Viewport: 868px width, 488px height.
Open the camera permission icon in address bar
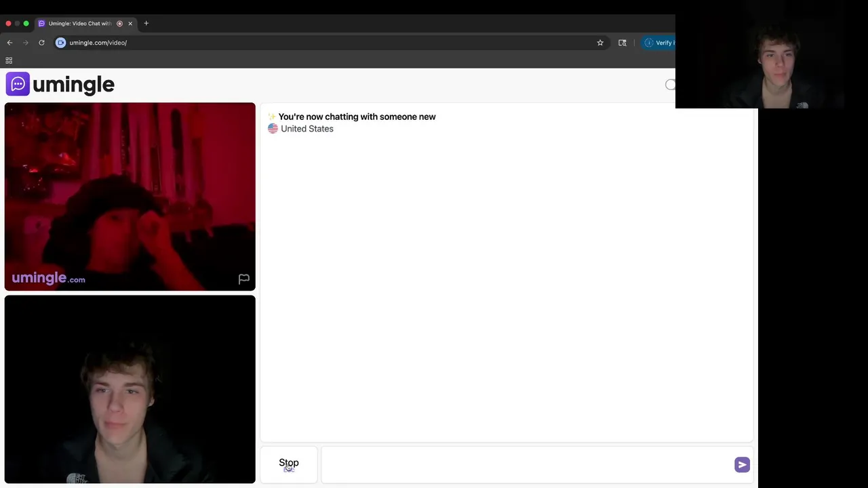click(60, 43)
